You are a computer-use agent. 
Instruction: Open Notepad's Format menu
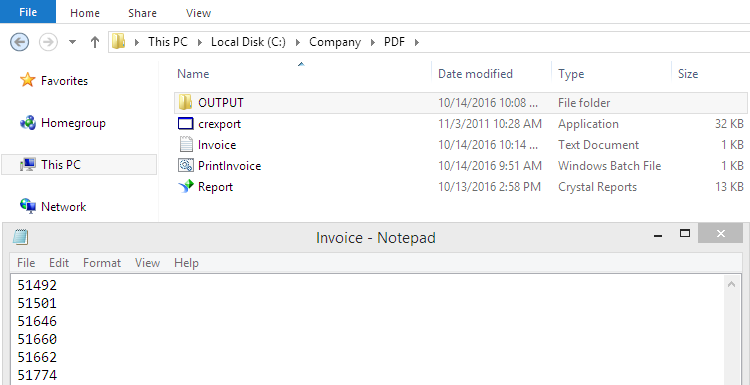tap(102, 263)
